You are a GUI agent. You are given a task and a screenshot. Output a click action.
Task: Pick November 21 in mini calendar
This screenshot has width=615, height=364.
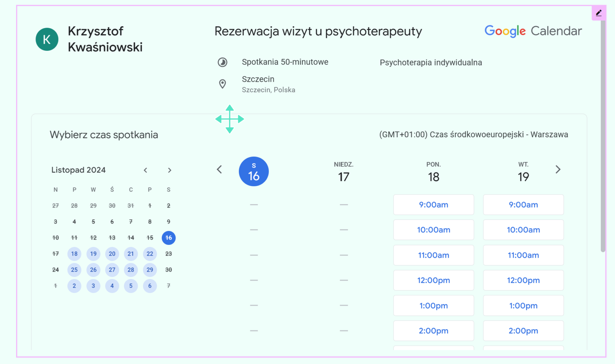131,254
